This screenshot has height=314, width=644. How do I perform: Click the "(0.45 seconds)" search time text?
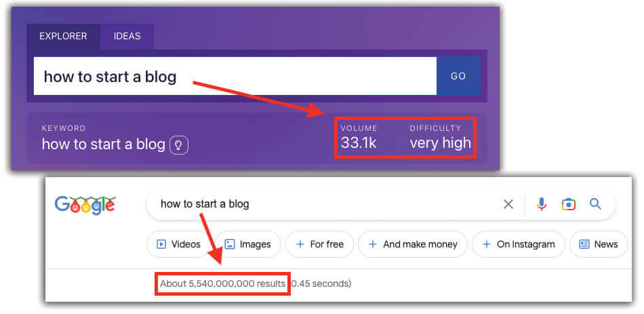[321, 283]
